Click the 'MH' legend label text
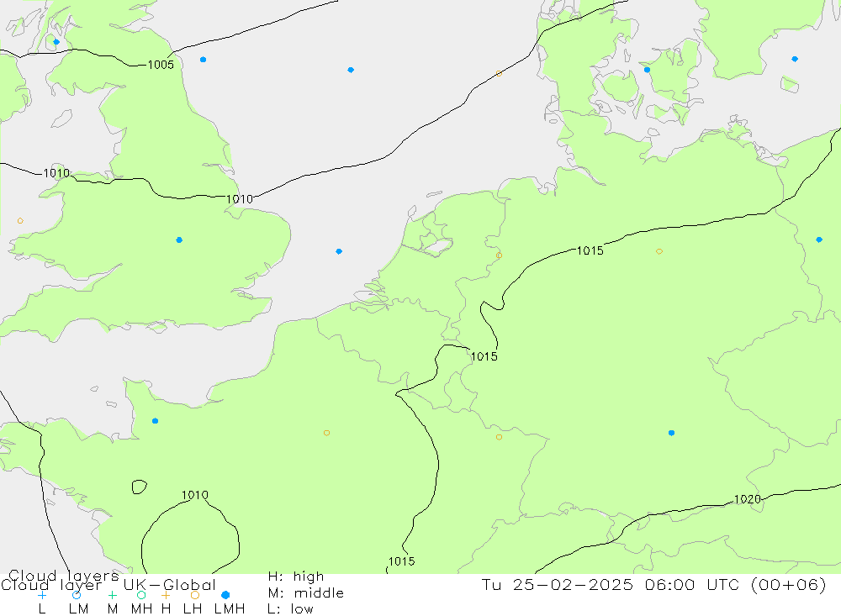841x616 pixels. (x=141, y=609)
